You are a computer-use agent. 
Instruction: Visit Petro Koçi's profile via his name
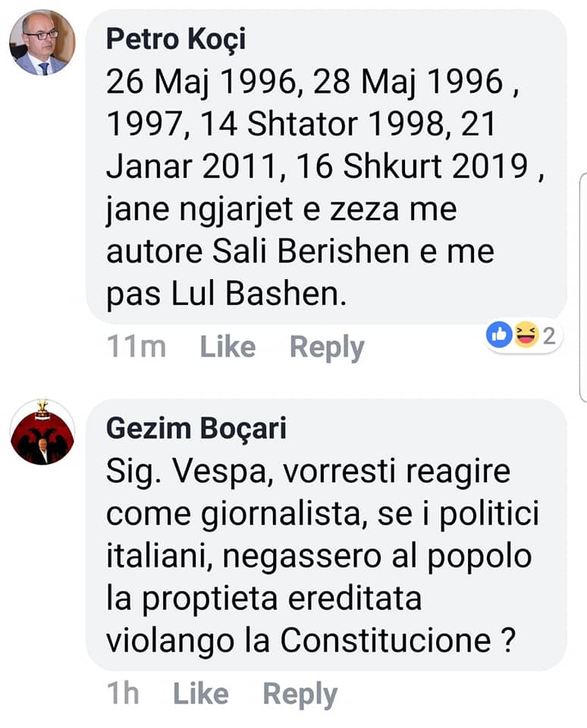(175, 39)
